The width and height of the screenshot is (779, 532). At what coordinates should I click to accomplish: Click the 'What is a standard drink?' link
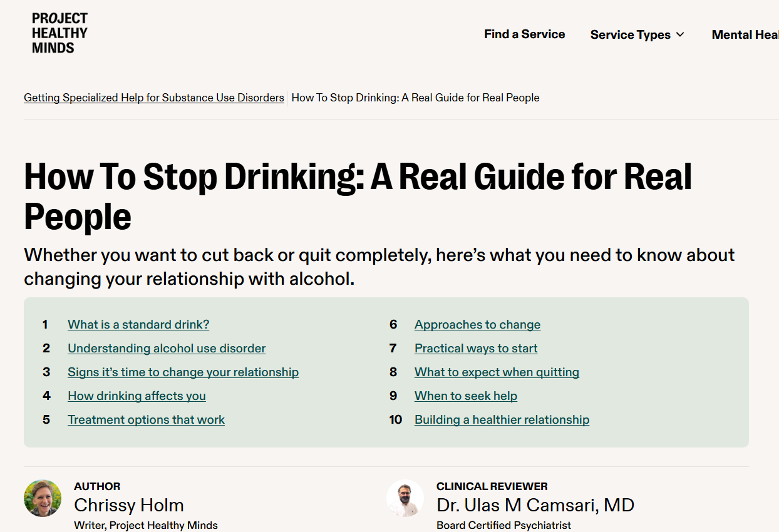[x=138, y=324]
